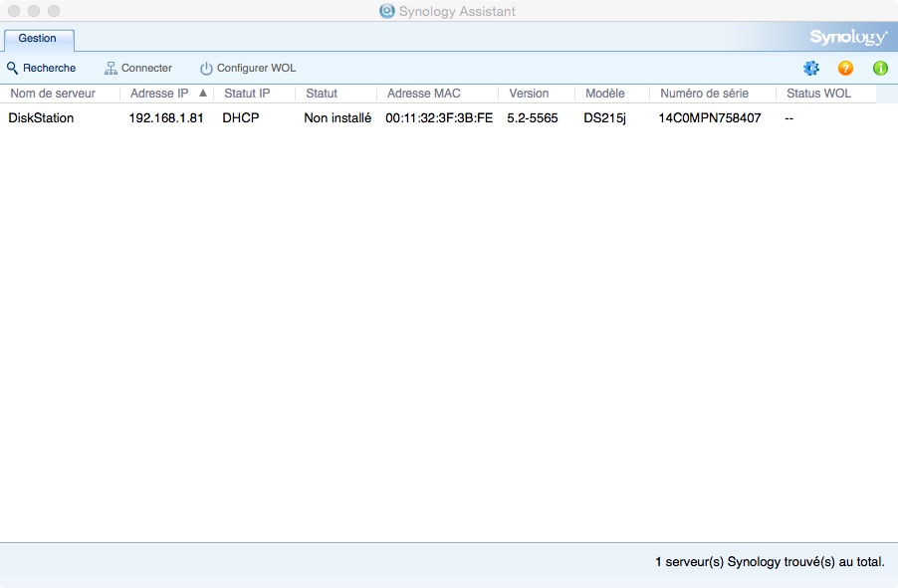Screen dimensions: 898x588
Task: Click the serial number 14C0MPN758407
Action: pyautogui.click(x=710, y=118)
